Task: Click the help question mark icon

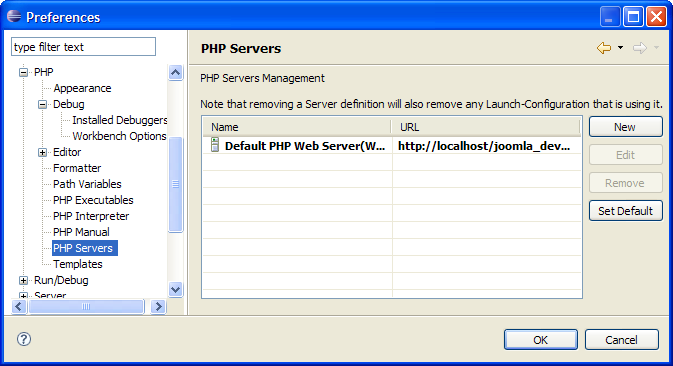Action: point(24,339)
